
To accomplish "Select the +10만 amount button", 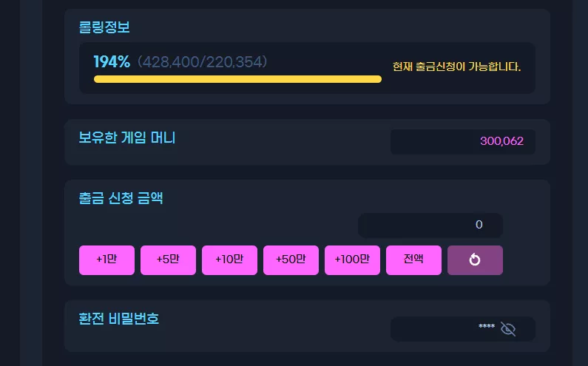I will (x=229, y=260).
